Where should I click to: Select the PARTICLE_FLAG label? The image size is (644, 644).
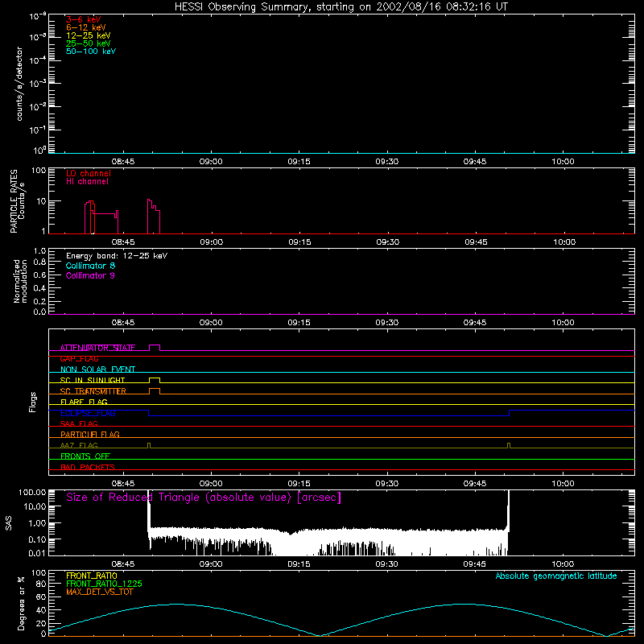[x=90, y=435]
